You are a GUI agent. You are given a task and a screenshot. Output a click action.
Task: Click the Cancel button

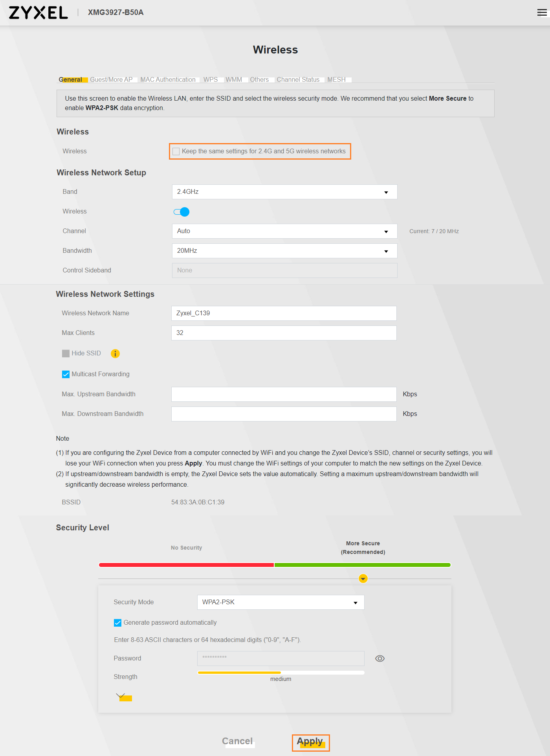tap(237, 741)
